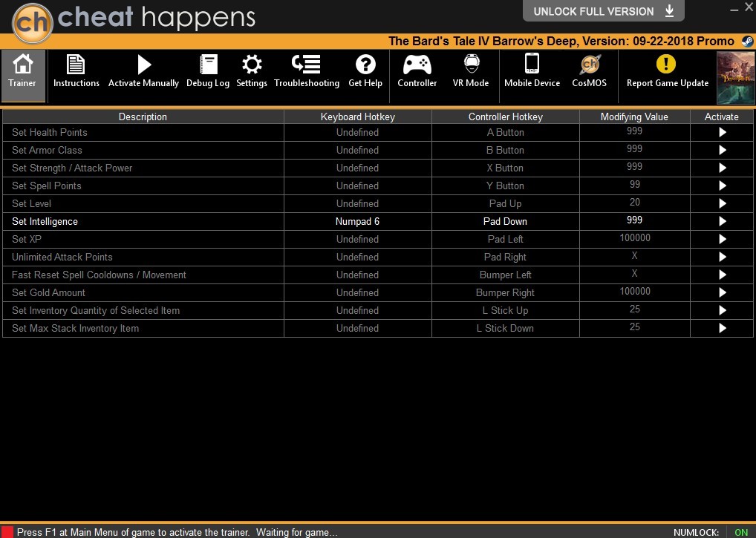Minimize the trainer window
Image resolution: width=756 pixels, height=538 pixels.
coord(734,9)
